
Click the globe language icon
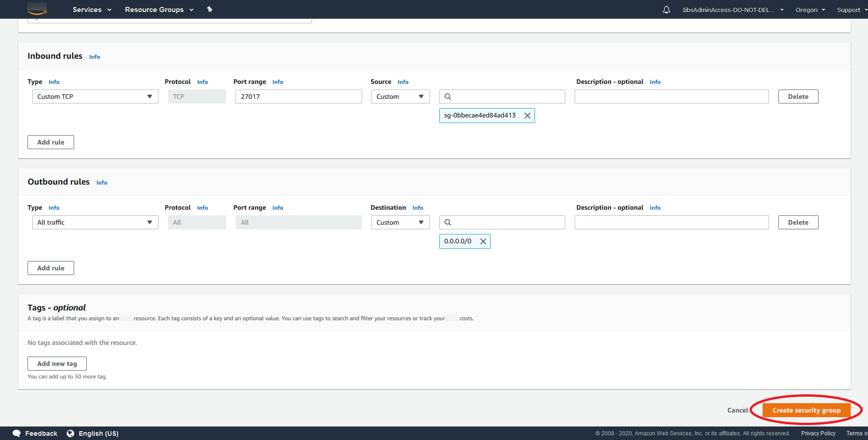pos(70,433)
